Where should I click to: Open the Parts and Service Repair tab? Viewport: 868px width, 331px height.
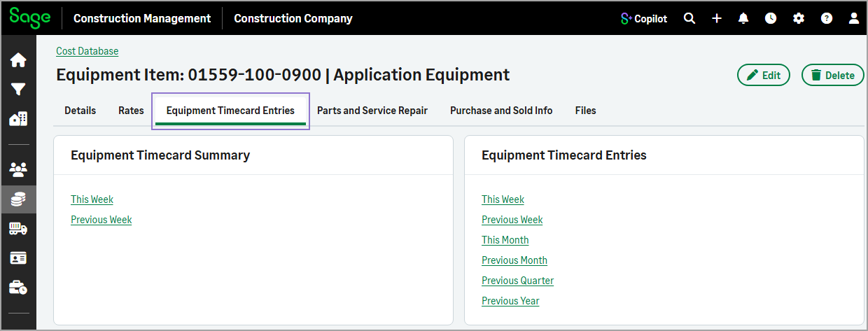pos(372,111)
